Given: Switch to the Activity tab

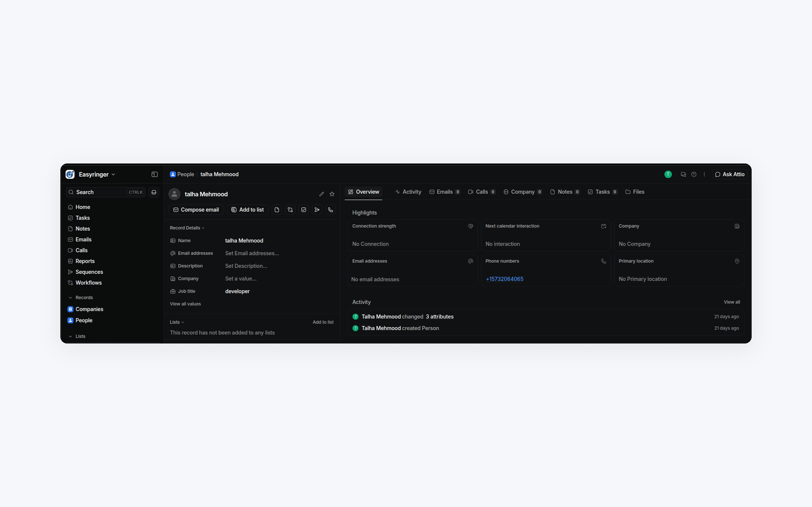Looking at the screenshot, I should point(408,192).
